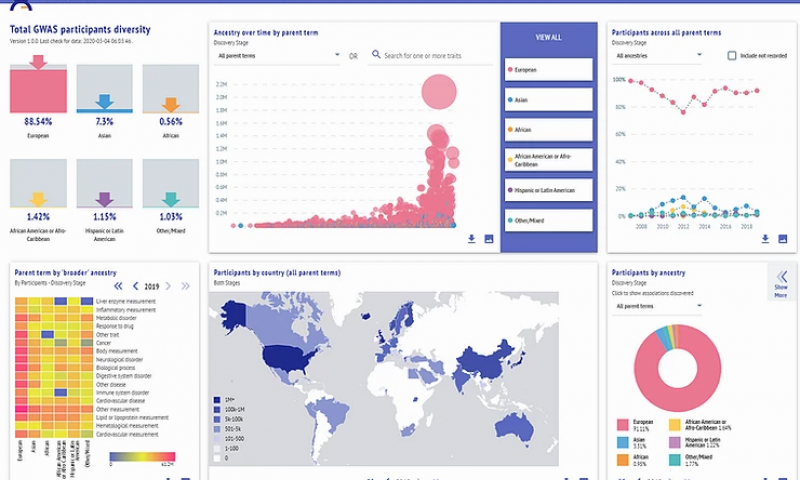Viewport: 800px width, 480px height.
Task: Click the Neurological disorder heatmap row label
Action: tap(119, 360)
